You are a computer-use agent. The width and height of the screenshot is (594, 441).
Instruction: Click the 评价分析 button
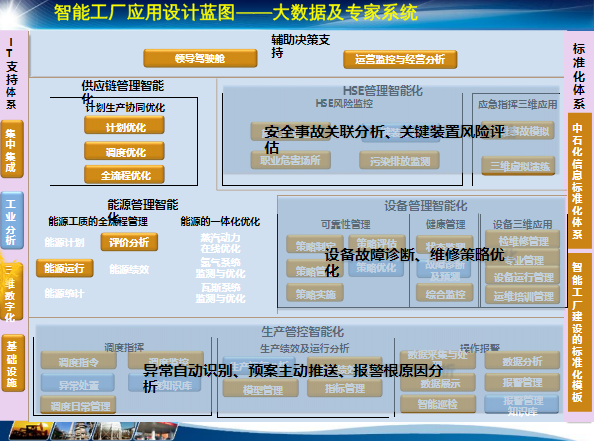(x=129, y=242)
